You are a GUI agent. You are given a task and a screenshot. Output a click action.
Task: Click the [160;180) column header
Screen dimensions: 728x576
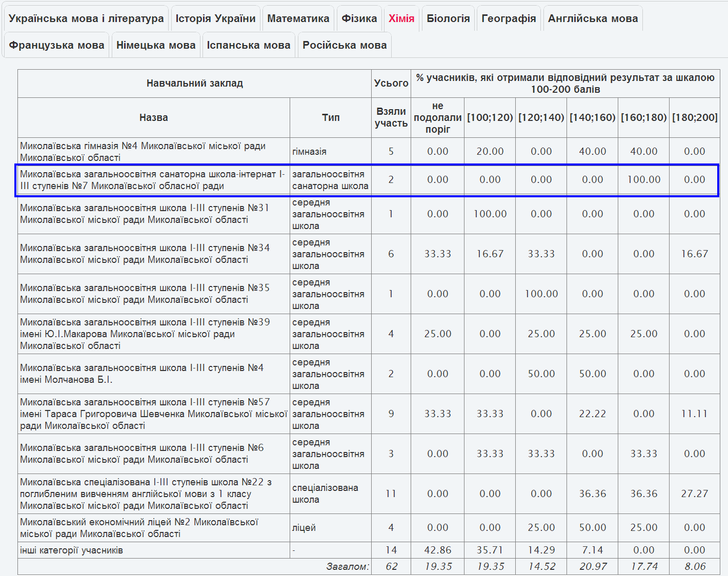644,118
